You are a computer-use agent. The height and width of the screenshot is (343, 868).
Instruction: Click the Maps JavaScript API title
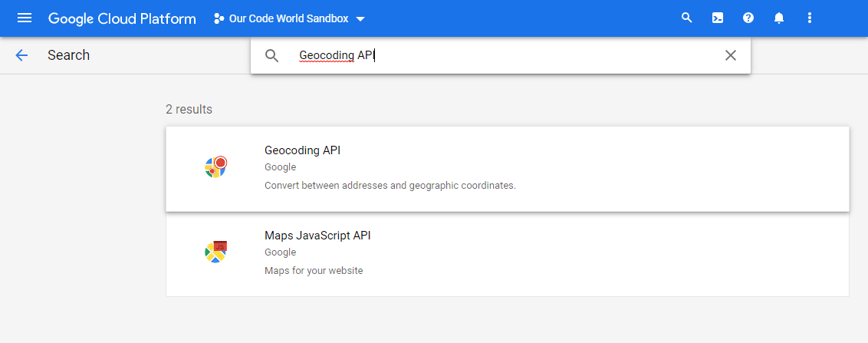point(317,236)
